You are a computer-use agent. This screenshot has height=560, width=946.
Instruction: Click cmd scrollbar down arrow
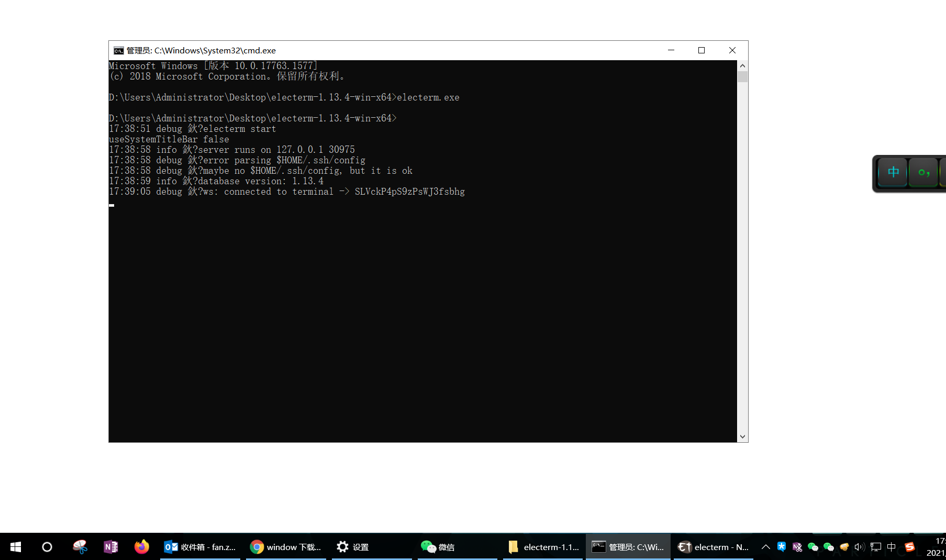(x=742, y=436)
